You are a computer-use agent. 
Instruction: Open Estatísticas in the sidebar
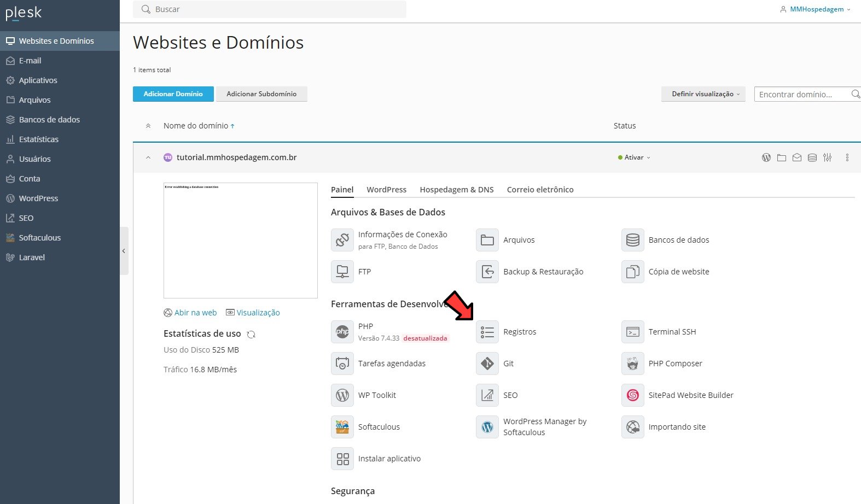coord(60,139)
